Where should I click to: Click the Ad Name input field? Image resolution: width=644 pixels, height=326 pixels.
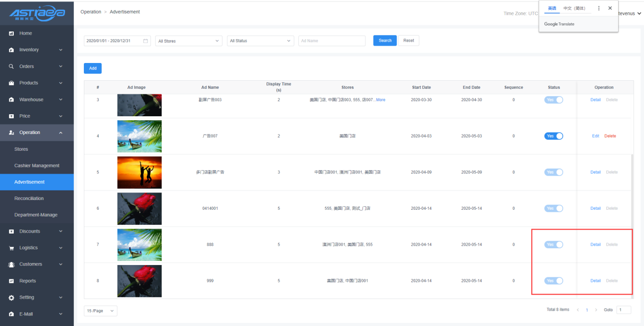pyautogui.click(x=331, y=41)
